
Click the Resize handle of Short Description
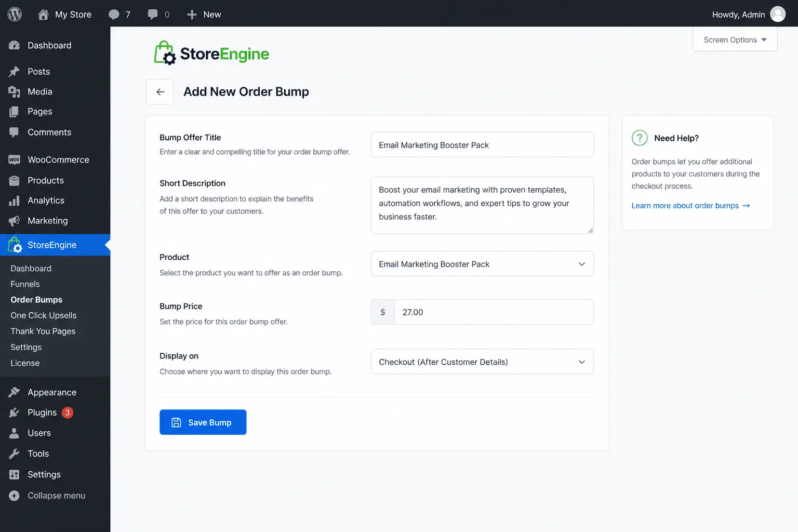[590, 230]
